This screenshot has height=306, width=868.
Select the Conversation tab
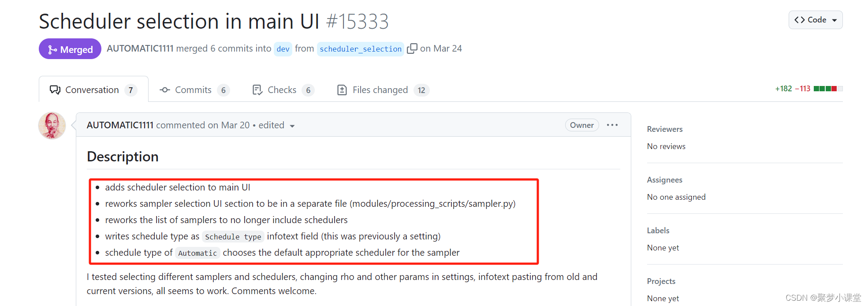coord(93,90)
